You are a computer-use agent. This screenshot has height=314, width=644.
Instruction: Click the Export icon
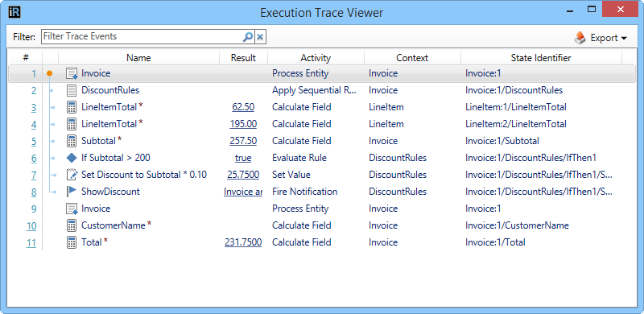(580, 38)
